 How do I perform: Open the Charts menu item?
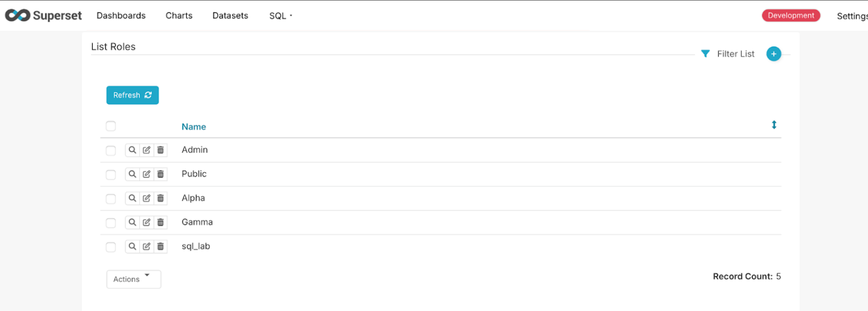click(179, 16)
